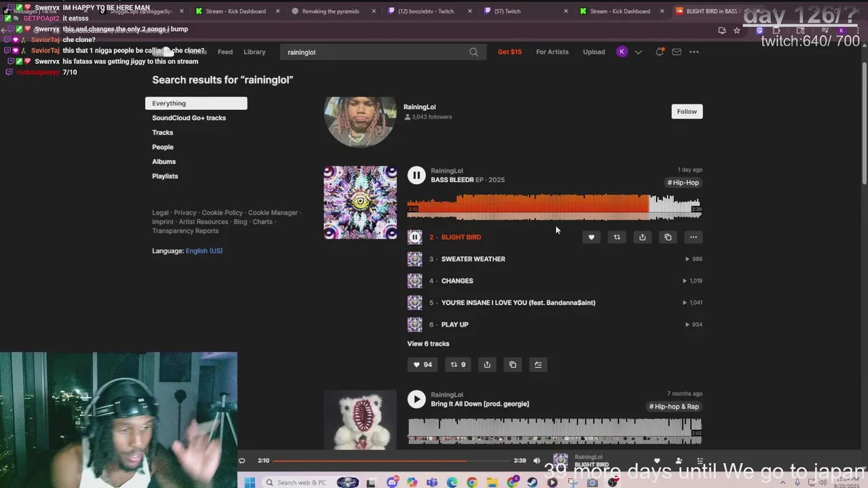The height and width of the screenshot is (488, 868).
Task: Filter results by Tracks
Action: coord(163,133)
